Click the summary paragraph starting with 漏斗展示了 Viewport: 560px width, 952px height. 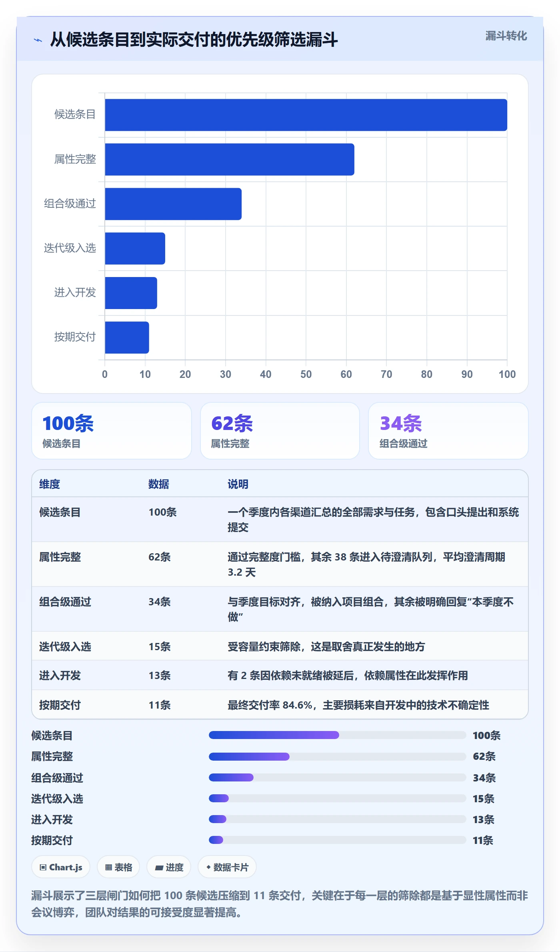tap(280, 904)
